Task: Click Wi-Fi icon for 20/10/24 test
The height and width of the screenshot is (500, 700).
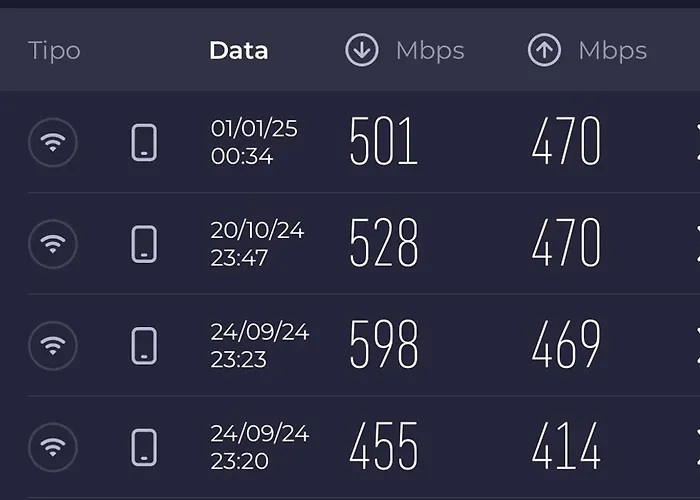Action: [53, 244]
